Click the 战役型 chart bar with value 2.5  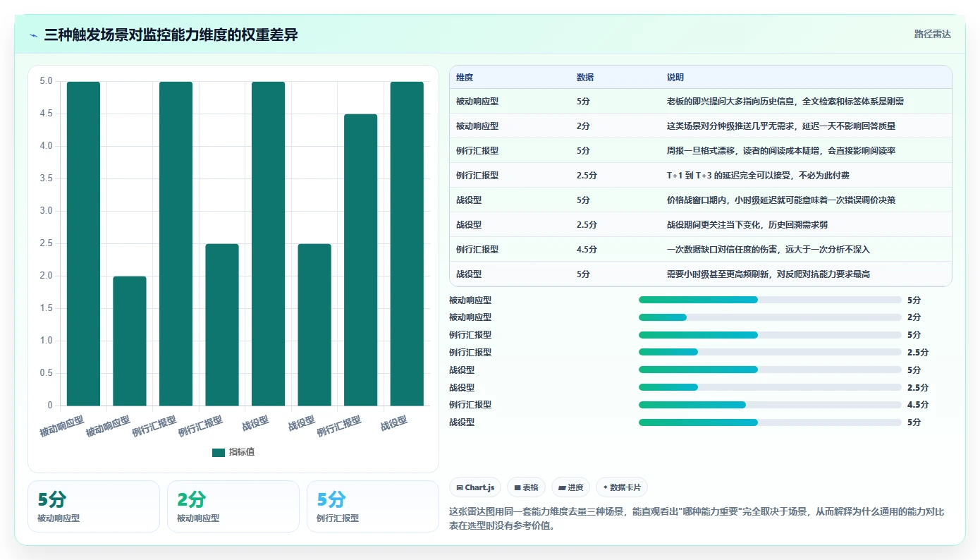point(314,324)
